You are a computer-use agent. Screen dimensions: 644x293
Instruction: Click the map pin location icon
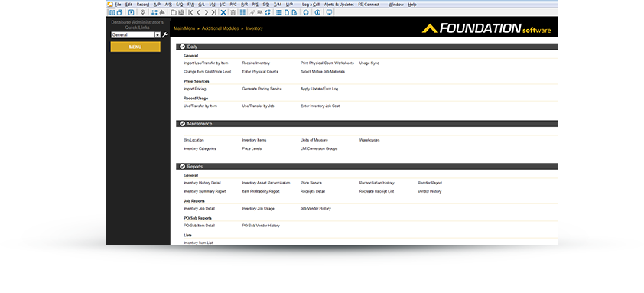tap(143, 12)
